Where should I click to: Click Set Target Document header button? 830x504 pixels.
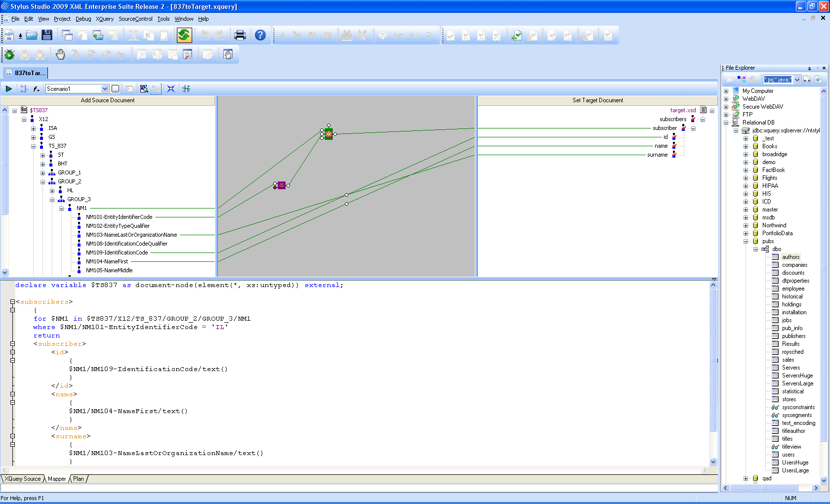click(597, 100)
